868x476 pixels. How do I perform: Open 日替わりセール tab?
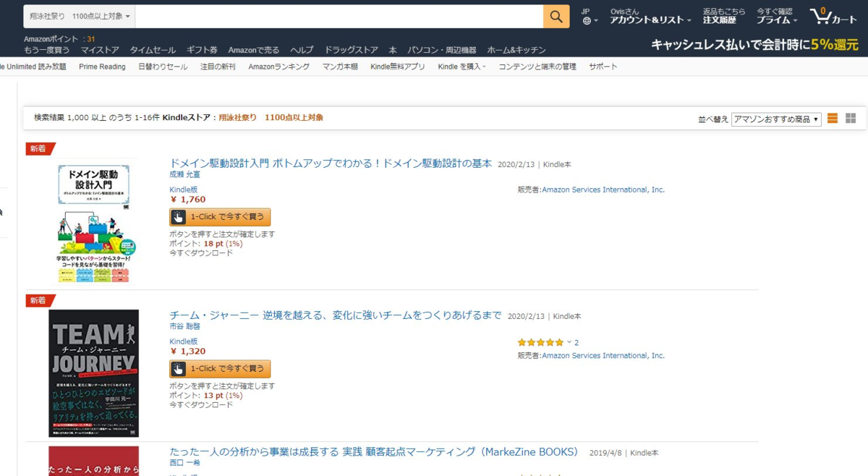[x=163, y=67]
